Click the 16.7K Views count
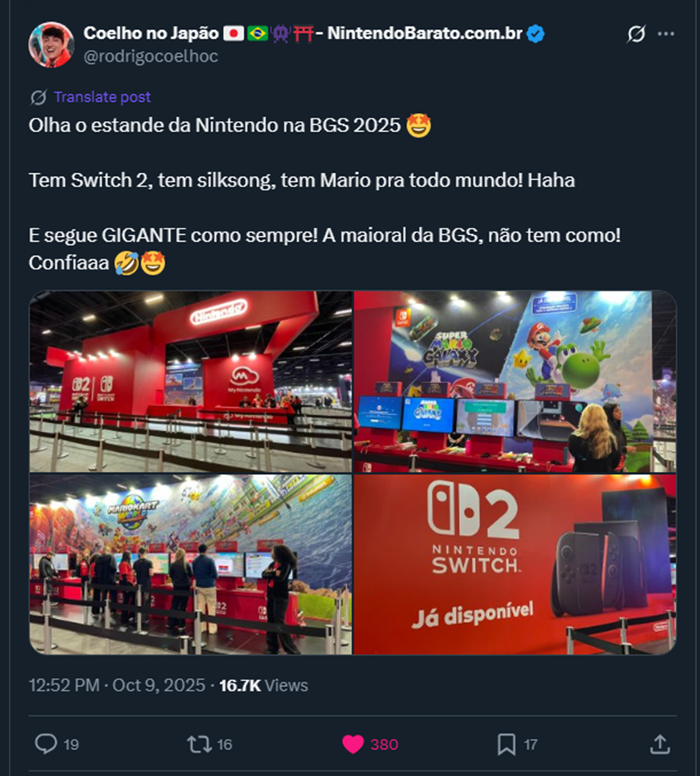The image size is (700, 776). (263, 685)
